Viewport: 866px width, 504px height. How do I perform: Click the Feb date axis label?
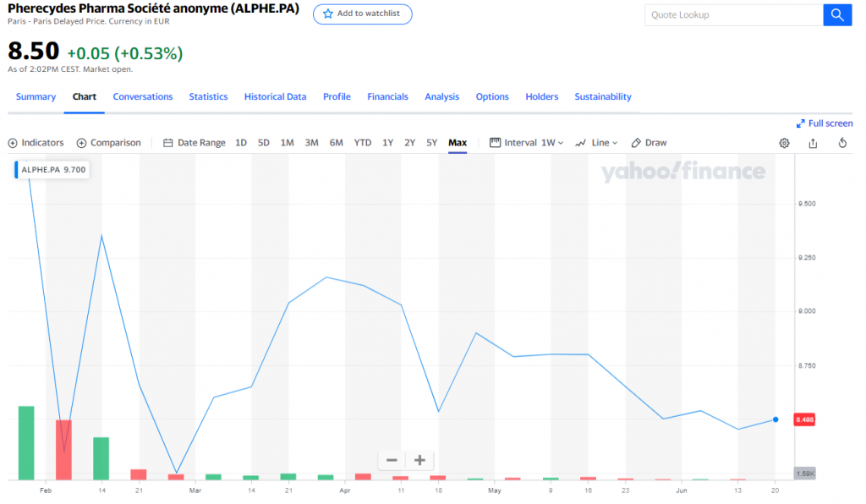tap(46, 490)
